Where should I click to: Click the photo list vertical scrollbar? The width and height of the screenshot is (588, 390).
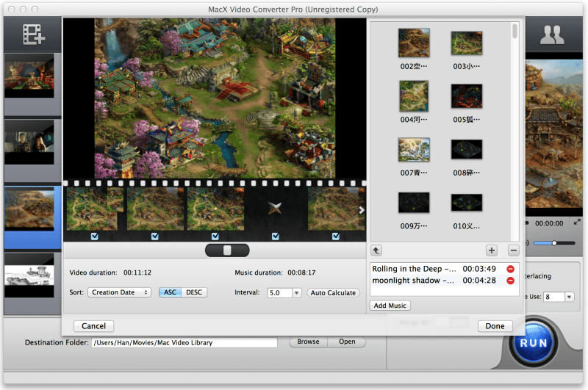tap(515, 31)
